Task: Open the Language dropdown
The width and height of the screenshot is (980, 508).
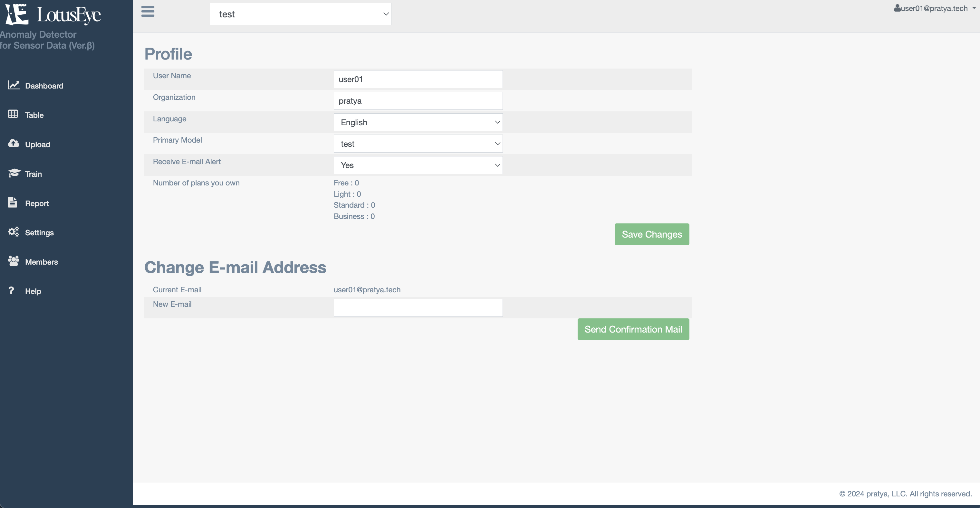Action: click(418, 122)
